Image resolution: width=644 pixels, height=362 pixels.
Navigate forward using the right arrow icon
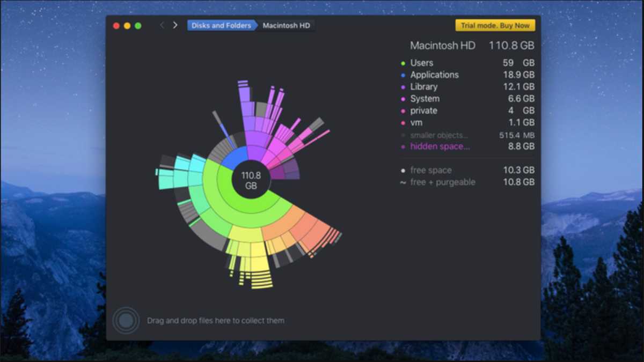(x=174, y=25)
